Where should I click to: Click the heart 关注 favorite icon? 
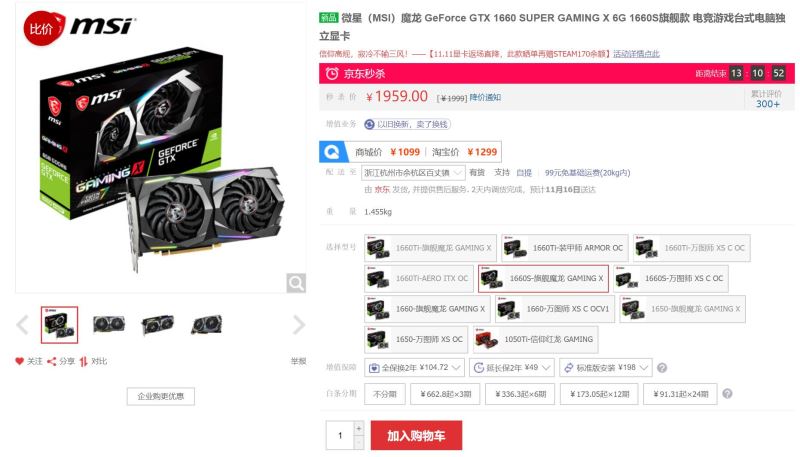(x=19, y=361)
